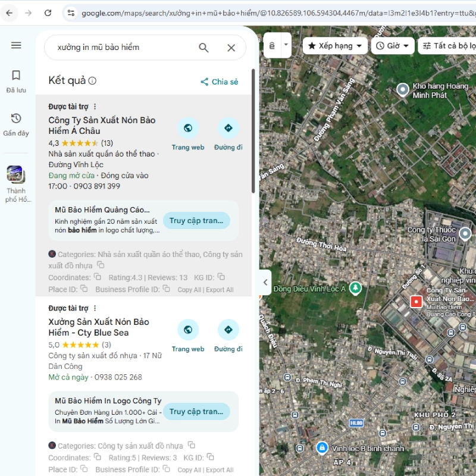Image resolution: width=476 pixels, height=476 pixels.
Task: Open the Google Maps hamburger menu
Action: click(16, 46)
